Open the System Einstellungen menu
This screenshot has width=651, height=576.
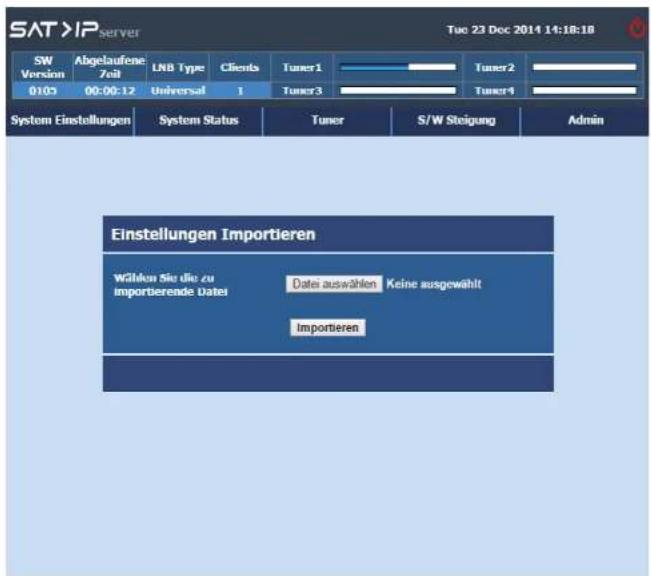pos(71,120)
